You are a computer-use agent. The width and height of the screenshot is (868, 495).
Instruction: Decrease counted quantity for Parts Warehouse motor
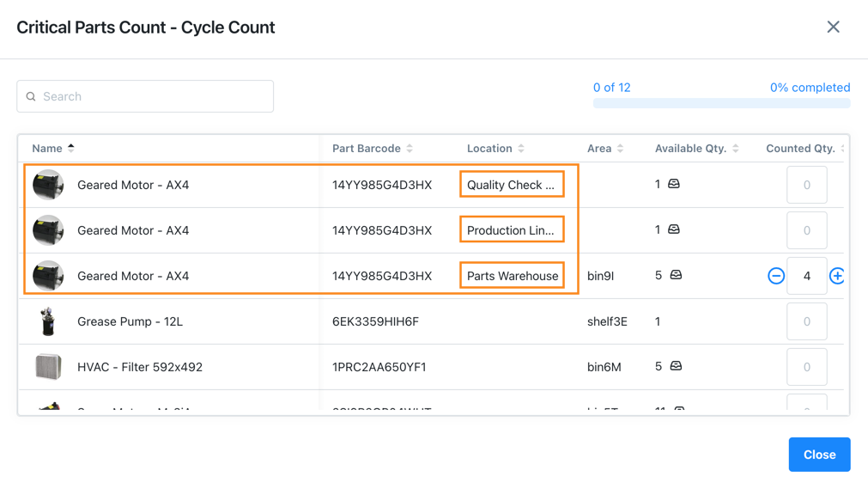[776, 276]
